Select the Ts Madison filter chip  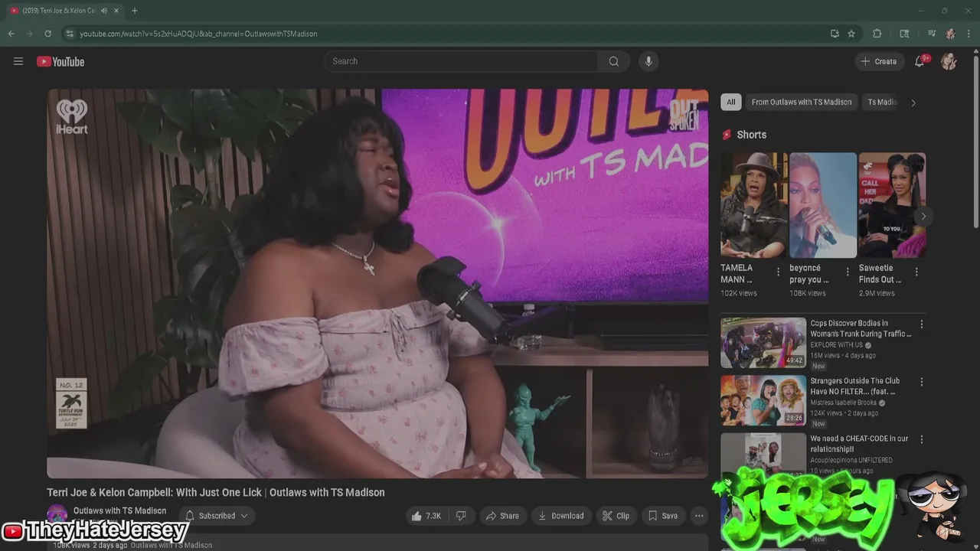(x=881, y=102)
